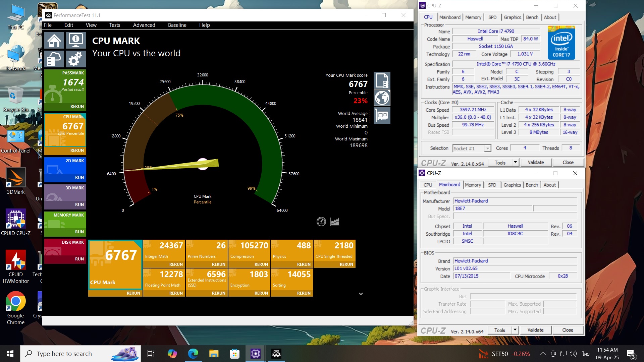Open Tools dropdown arrow in top CPU-Z

pos(515,163)
